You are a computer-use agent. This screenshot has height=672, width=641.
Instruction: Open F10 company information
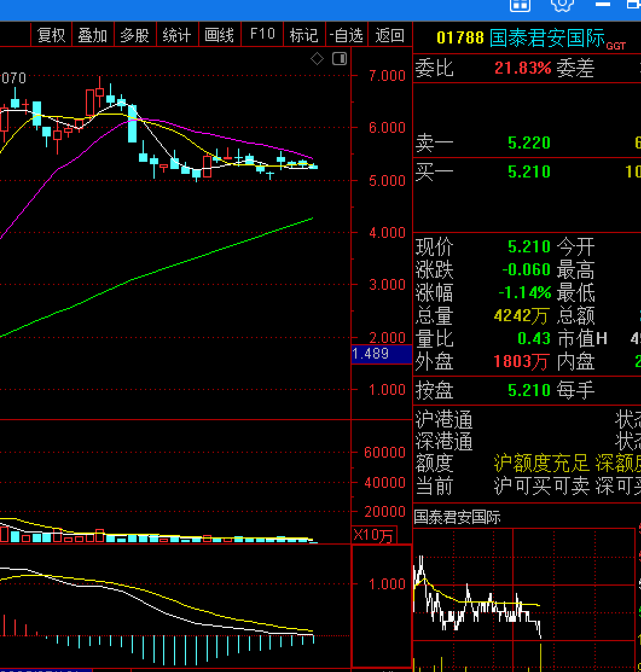tap(262, 34)
